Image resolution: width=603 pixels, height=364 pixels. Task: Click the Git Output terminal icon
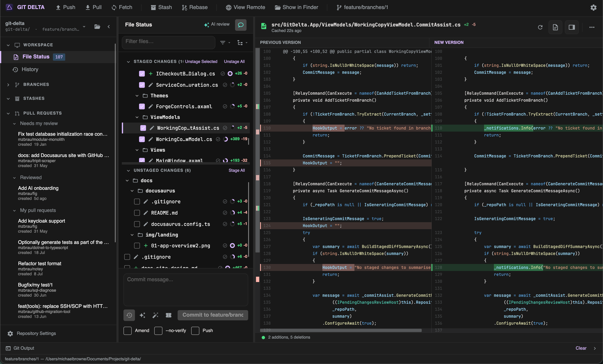click(8, 348)
